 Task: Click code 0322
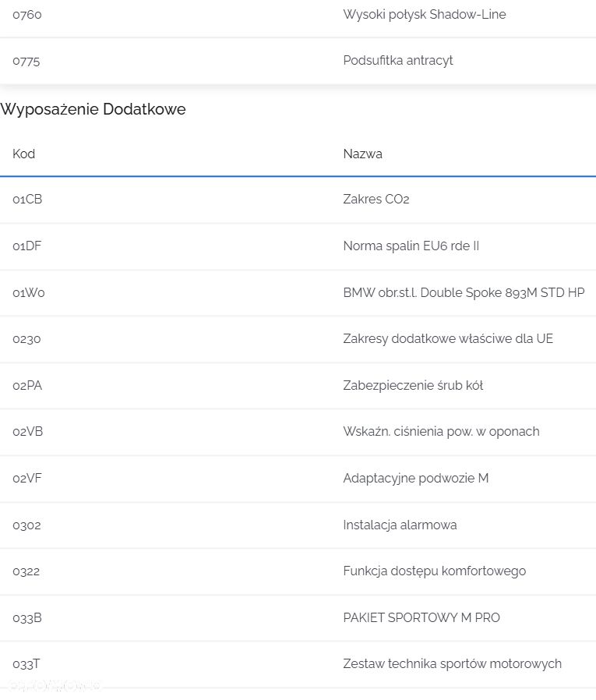click(x=26, y=571)
